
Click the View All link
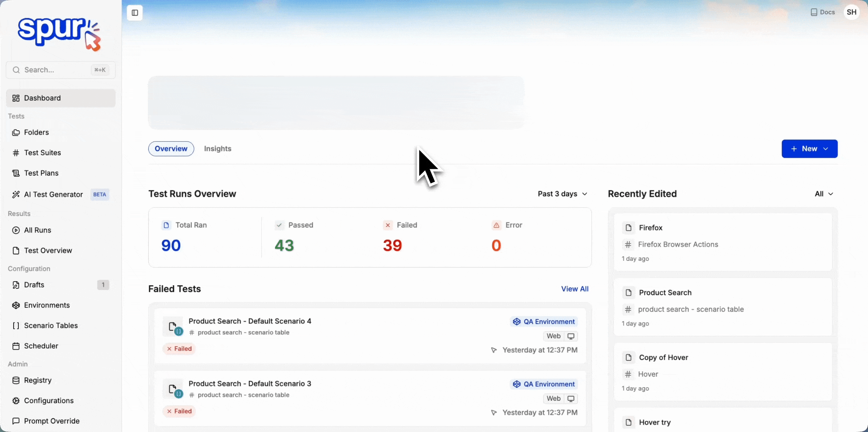[575, 289]
